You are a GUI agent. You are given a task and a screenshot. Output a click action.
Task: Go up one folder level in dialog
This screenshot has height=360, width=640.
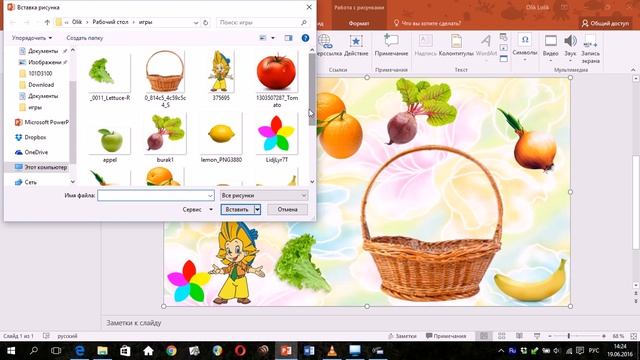coord(47,22)
